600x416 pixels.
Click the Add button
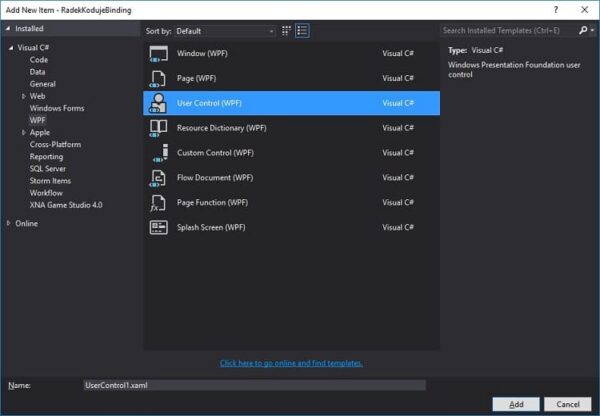[513, 404]
